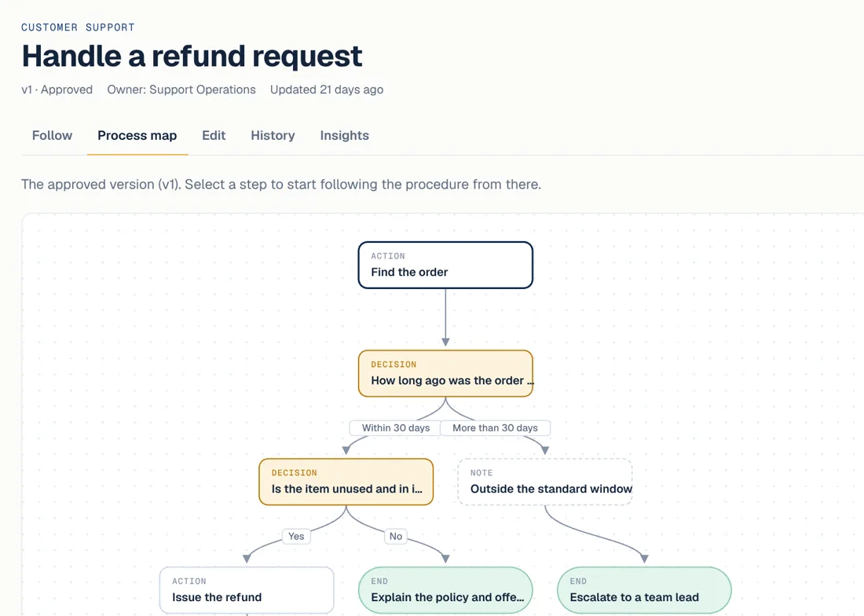Open the History tab
This screenshot has width=864, height=616.
[273, 136]
